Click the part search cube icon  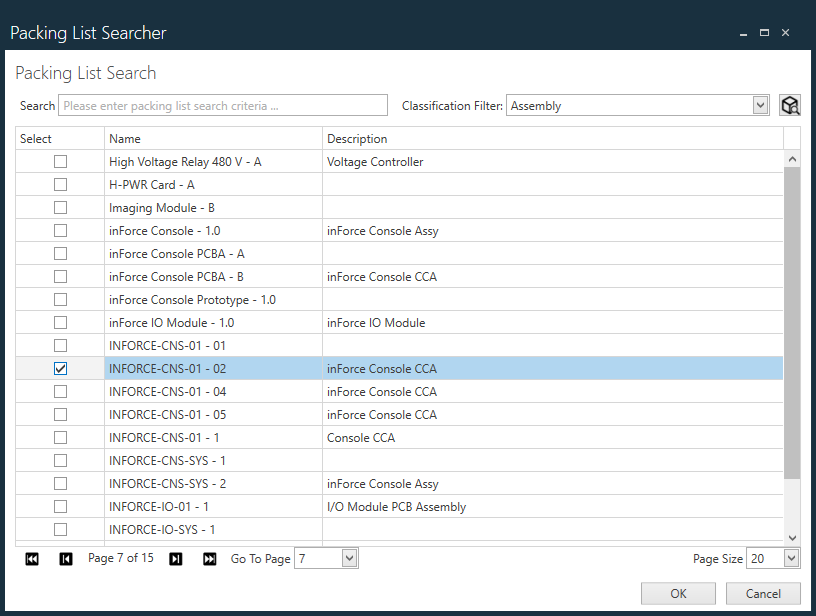click(790, 104)
